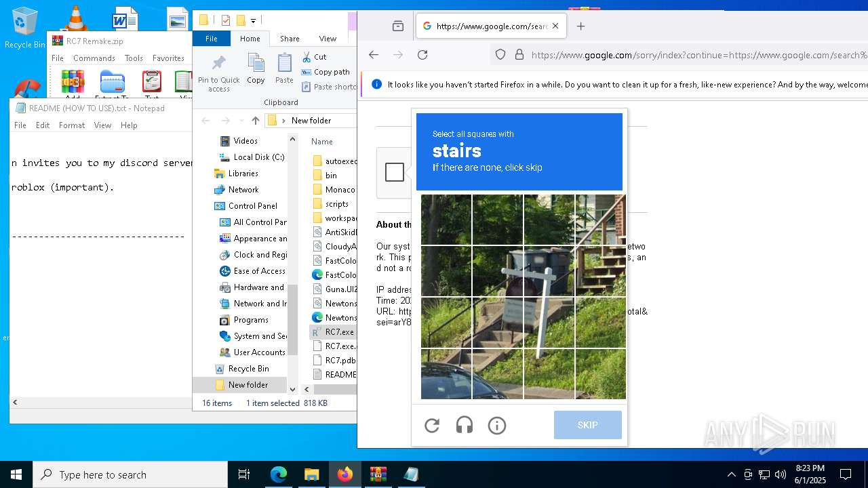The width and height of the screenshot is (868, 488).
Task: Click Task View on the taskbar
Action: click(x=244, y=474)
